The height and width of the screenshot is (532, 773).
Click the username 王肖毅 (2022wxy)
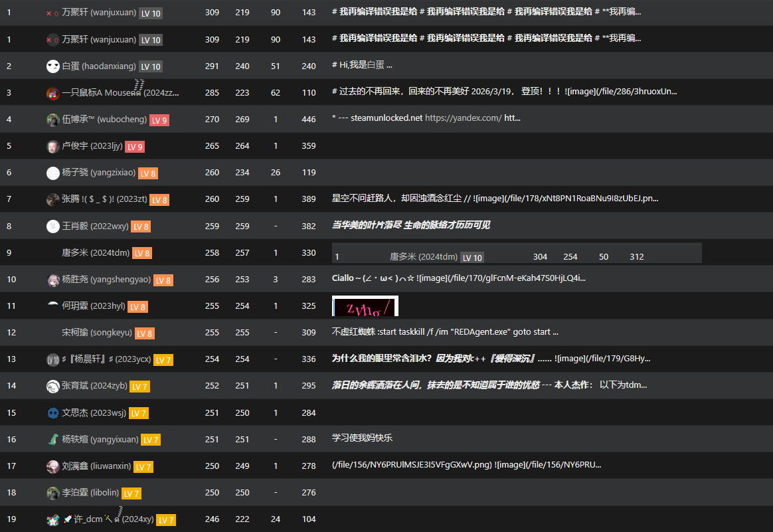pos(95,226)
